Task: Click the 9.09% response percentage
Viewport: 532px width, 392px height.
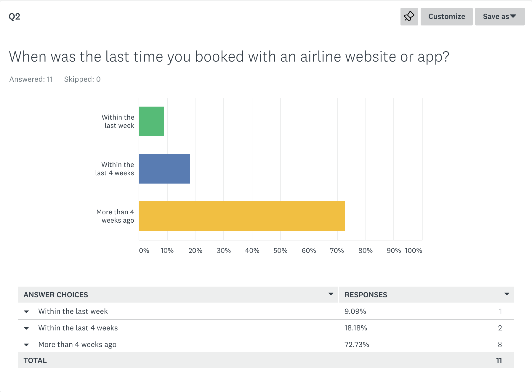Action: pyautogui.click(x=355, y=311)
